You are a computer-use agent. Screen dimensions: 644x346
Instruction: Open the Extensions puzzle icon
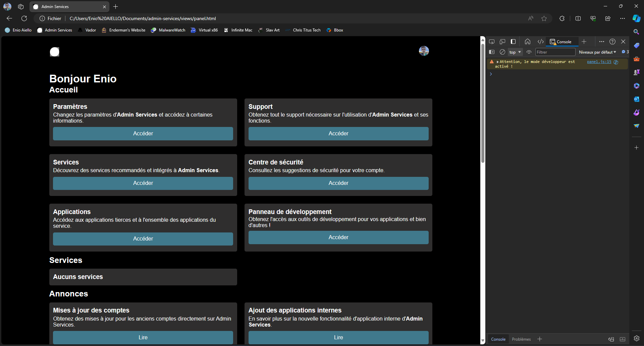(x=562, y=18)
